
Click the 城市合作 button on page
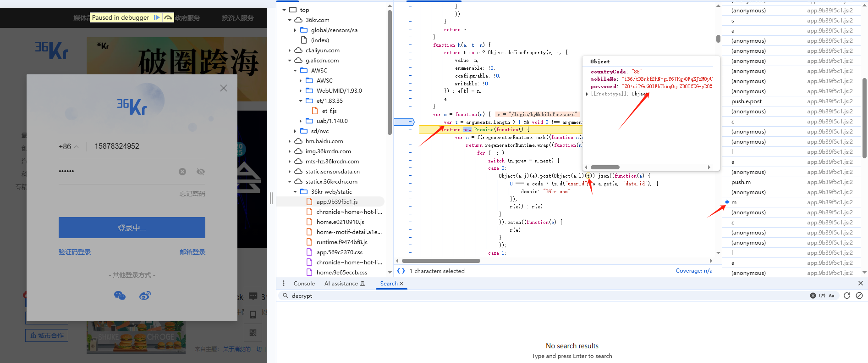[47, 335]
